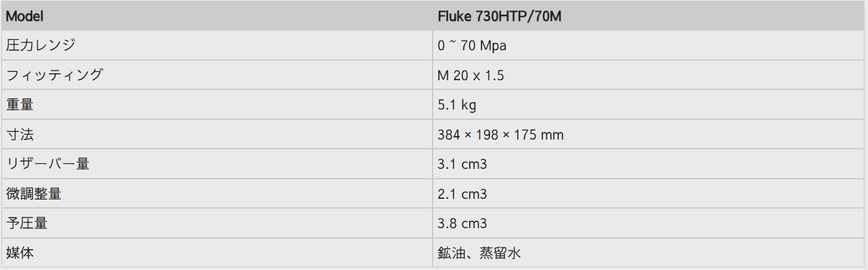This screenshot has width=868, height=270.
Task: Click the word Mpa in range value
Action: pos(493,46)
